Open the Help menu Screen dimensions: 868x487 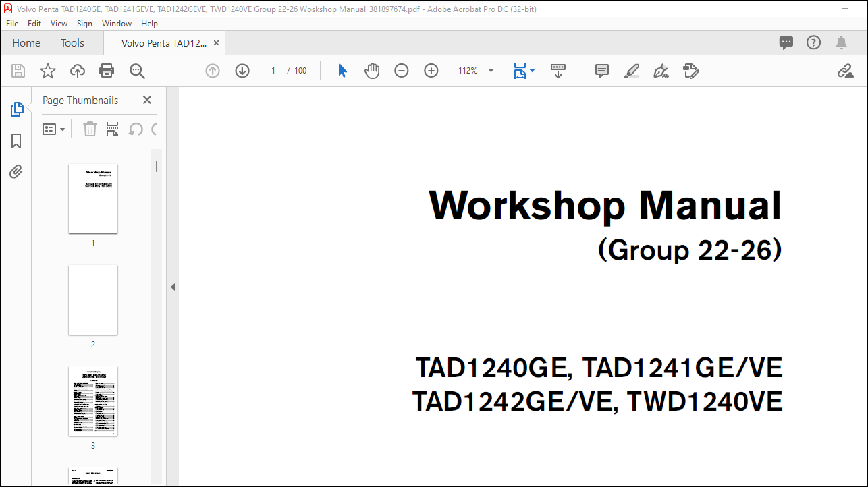pos(149,23)
